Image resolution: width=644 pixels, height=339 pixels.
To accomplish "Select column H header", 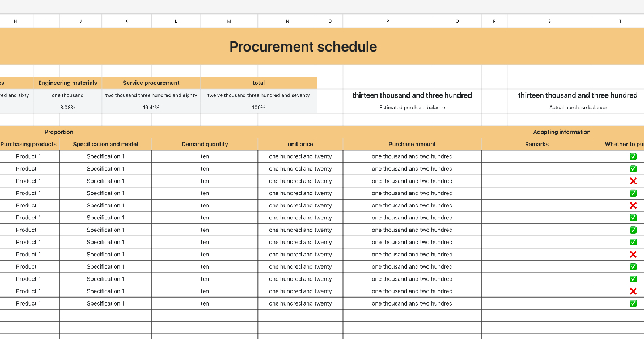I will click(16, 21).
